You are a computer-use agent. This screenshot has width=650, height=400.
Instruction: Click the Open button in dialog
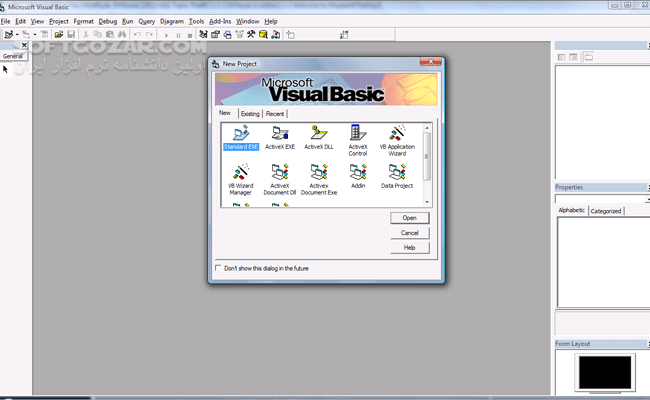pos(409,217)
